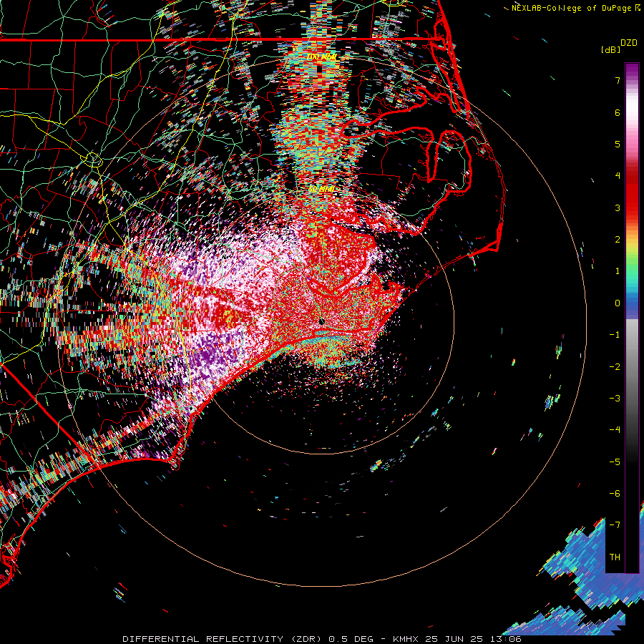
Task: Click the 100 NMI range ring label
Action: click(321, 57)
